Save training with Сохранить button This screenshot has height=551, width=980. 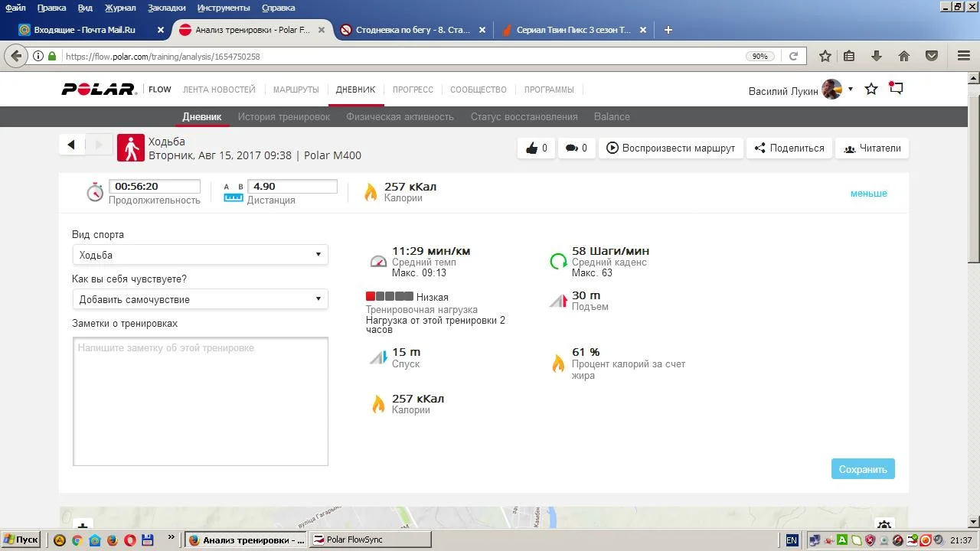[863, 469]
